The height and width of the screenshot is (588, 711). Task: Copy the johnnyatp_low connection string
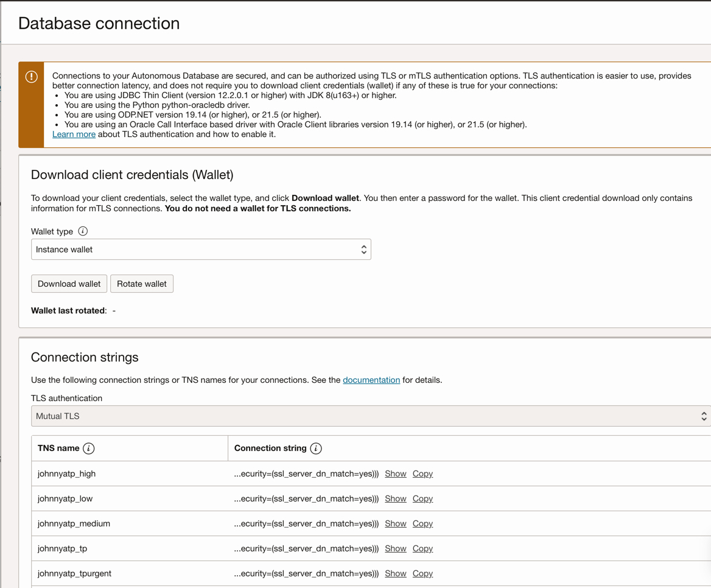[422, 499]
